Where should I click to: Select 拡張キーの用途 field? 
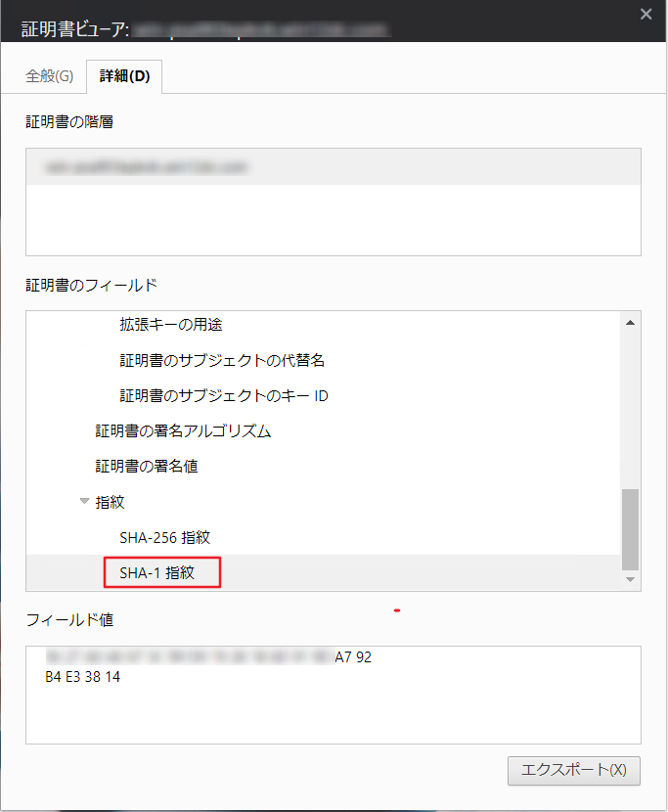(x=171, y=325)
